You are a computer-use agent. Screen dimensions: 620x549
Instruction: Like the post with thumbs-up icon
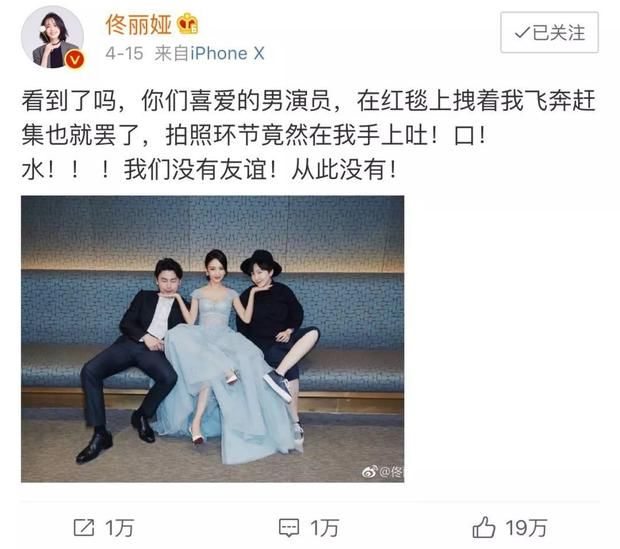point(484,527)
